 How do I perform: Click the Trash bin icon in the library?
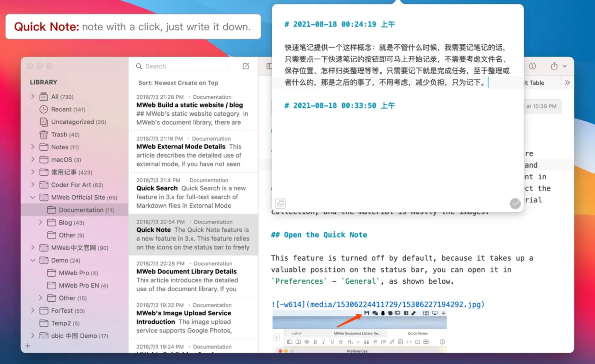(x=44, y=135)
